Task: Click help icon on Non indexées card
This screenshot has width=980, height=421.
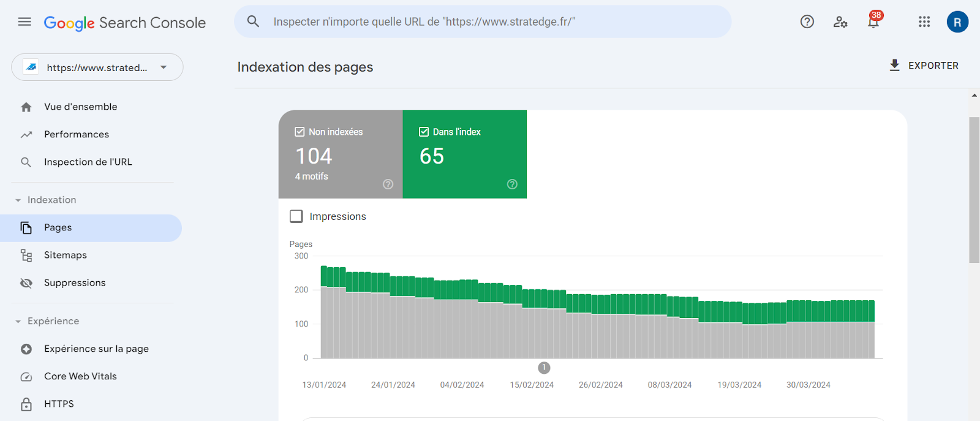Action: coord(388,184)
